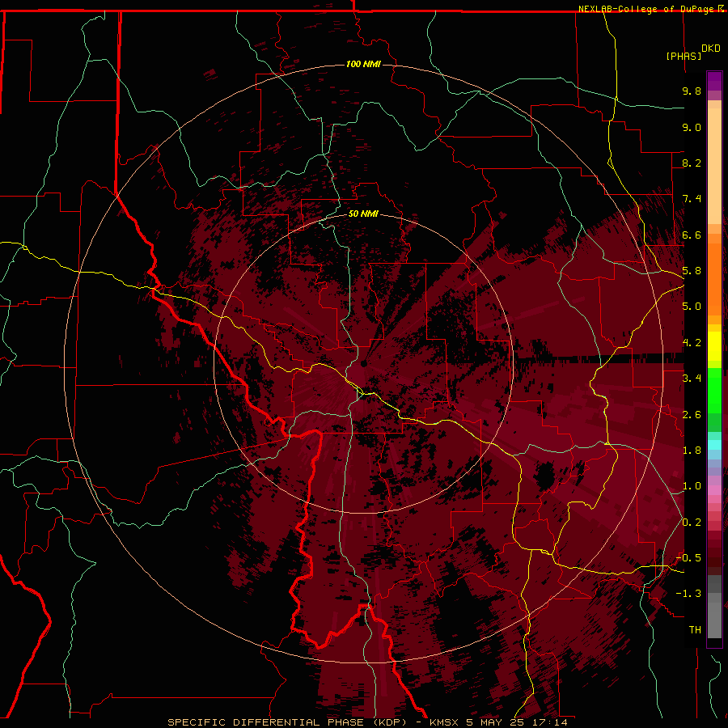
Task: Select the -1.3 legend value
Action: [688, 594]
